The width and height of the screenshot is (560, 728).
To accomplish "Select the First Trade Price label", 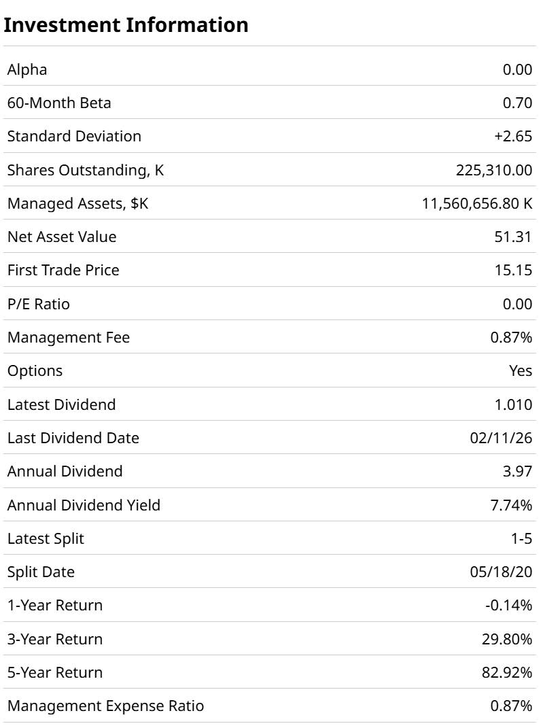I will click(63, 270).
